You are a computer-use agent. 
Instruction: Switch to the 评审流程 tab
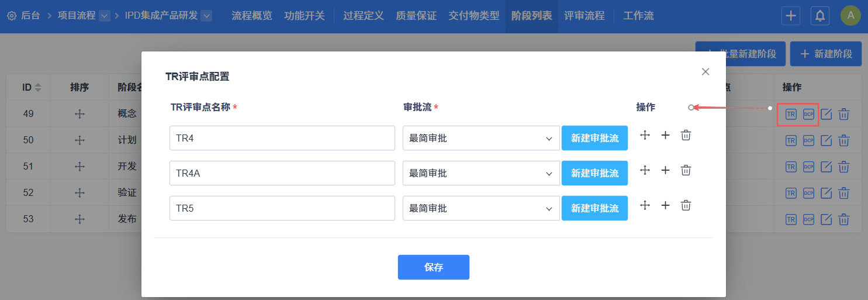(x=585, y=16)
